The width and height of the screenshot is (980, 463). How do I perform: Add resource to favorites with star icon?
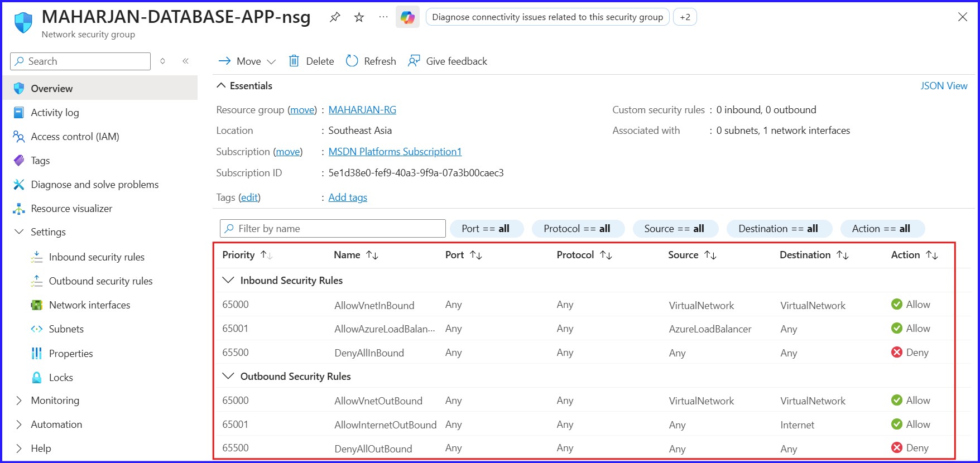(x=359, y=17)
